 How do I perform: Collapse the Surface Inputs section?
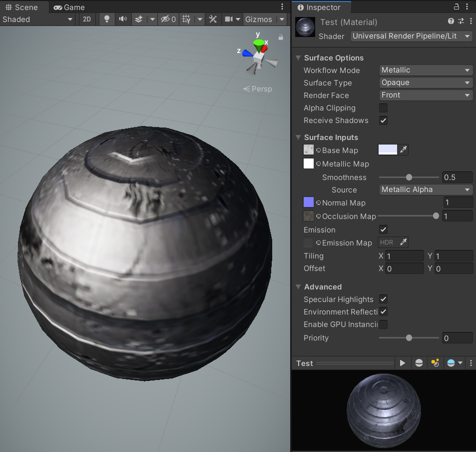pyautogui.click(x=299, y=137)
